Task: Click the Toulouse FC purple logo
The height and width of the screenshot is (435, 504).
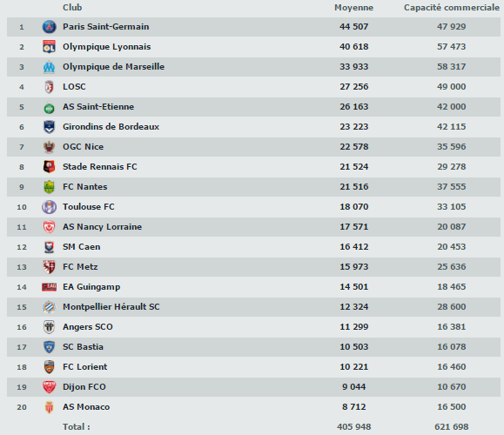Action: (x=49, y=207)
